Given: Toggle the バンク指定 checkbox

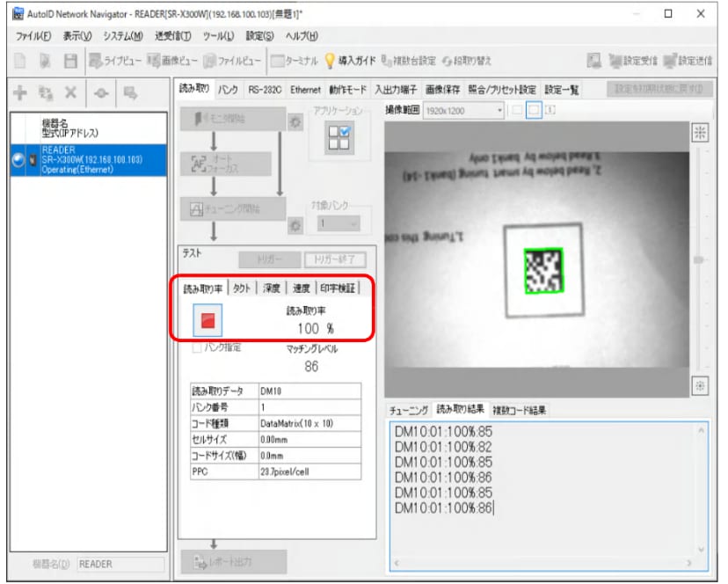Looking at the screenshot, I should (197, 347).
